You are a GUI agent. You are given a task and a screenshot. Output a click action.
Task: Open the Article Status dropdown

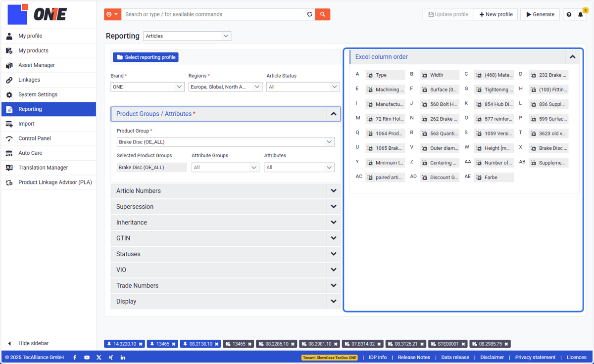click(x=303, y=87)
